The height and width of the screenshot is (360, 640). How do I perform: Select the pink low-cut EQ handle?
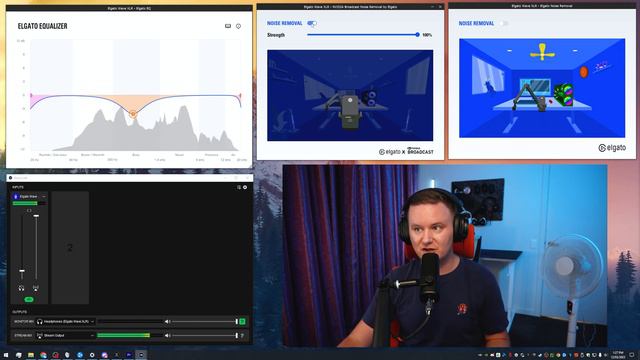click(31, 96)
